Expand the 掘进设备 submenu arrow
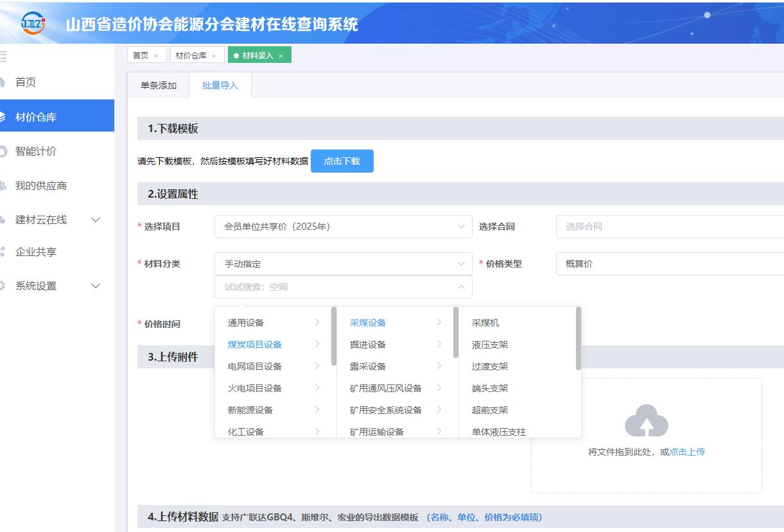784x532 pixels. click(x=439, y=345)
